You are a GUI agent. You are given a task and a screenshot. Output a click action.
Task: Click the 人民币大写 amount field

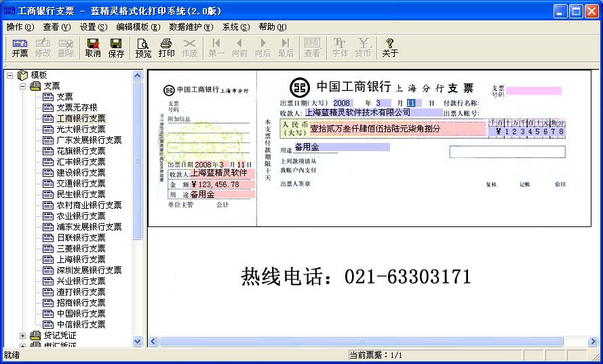pos(397,129)
